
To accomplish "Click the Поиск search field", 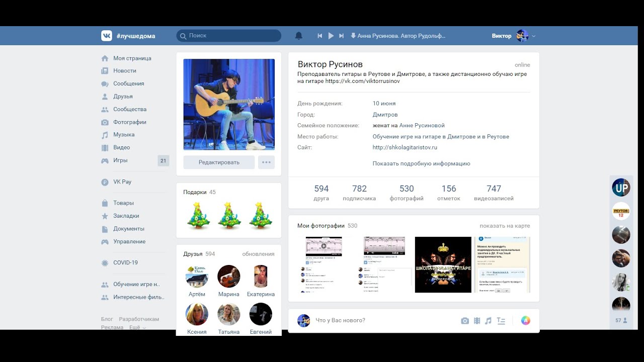I will tap(228, 36).
